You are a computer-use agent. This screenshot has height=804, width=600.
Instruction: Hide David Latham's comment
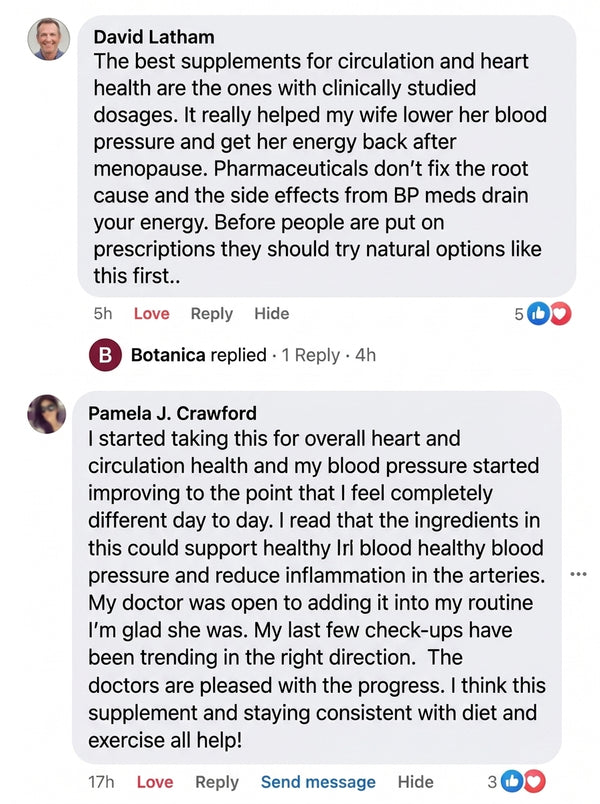[272, 313]
